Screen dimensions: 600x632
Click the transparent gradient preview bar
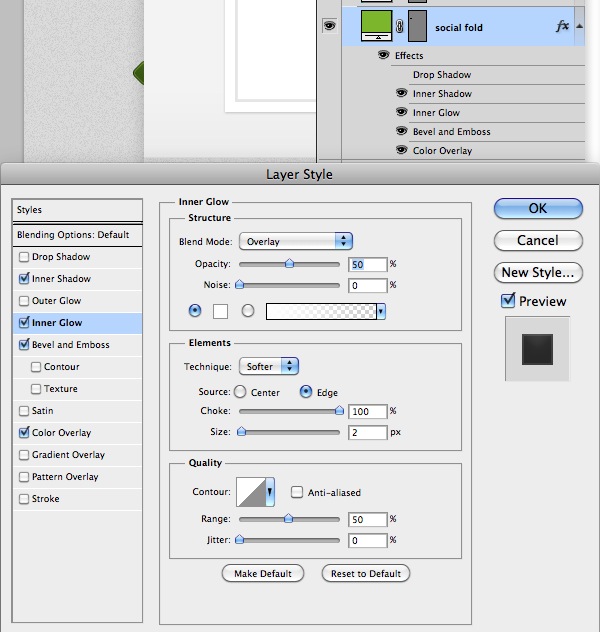[x=321, y=312]
